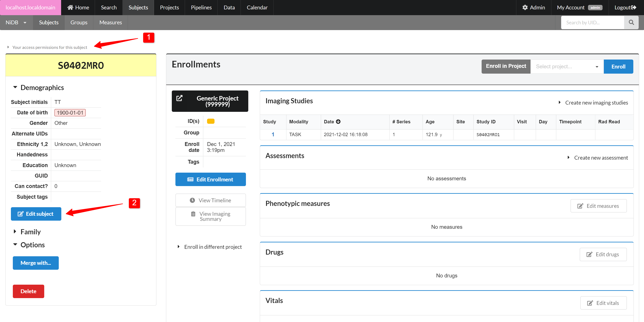Click the magnifier icon to search by UID
The width and height of the screenshot is (644, 322).
coord(631,22)
